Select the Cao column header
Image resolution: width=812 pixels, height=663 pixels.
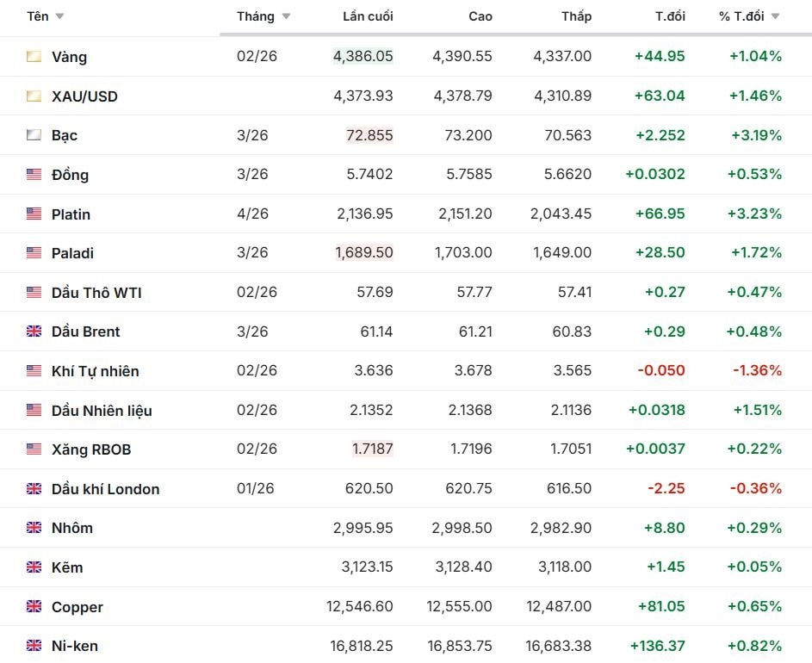pyautogui.click(x=480, y=16)
